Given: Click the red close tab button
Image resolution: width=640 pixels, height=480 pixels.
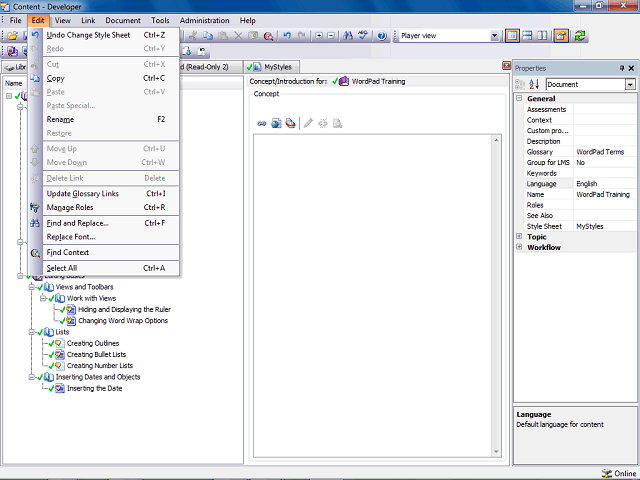Looking at the screenshot, I should tap(506, 66).
